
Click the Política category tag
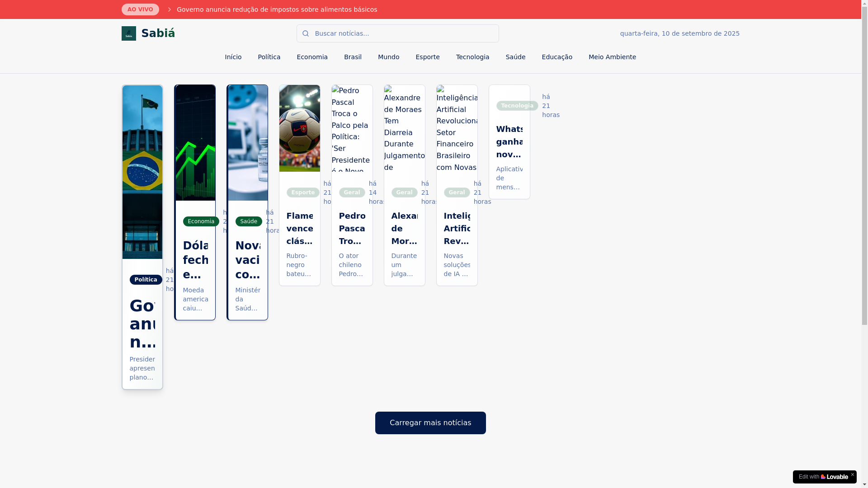click(146, 280)
